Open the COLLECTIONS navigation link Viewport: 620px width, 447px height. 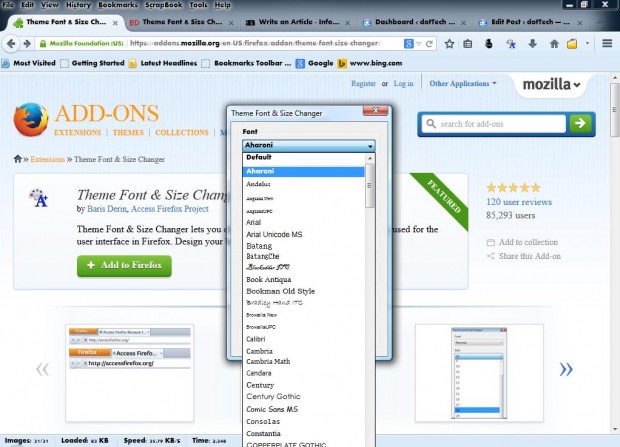click(182, 133)
